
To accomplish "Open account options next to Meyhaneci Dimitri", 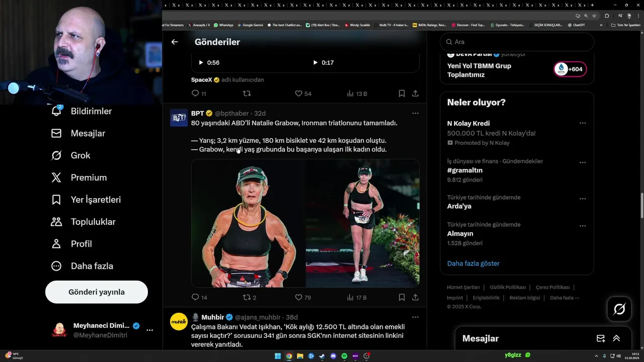I will 149,330.
